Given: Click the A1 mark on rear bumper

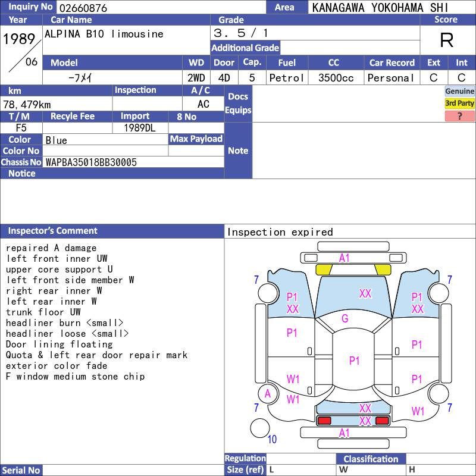Looking at the screenshot, I should (x=345, y=433).
